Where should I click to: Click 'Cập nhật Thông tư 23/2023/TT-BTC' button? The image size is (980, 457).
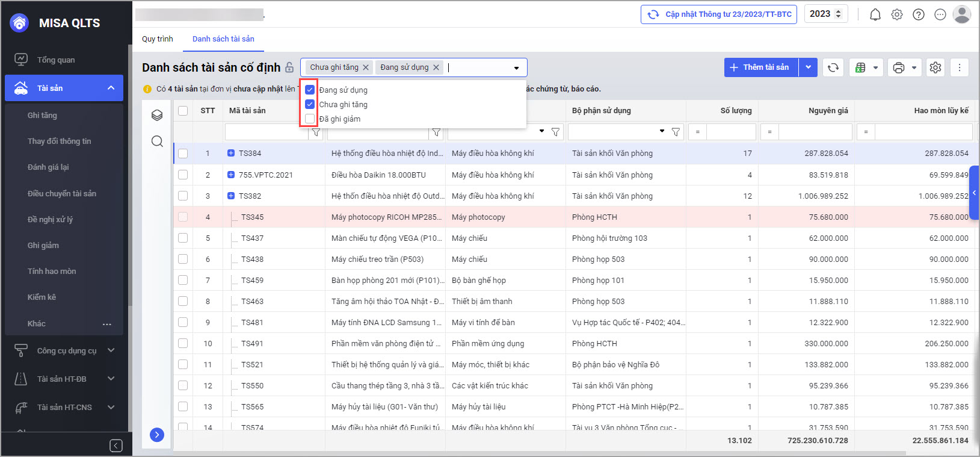(x=718, y=14)
